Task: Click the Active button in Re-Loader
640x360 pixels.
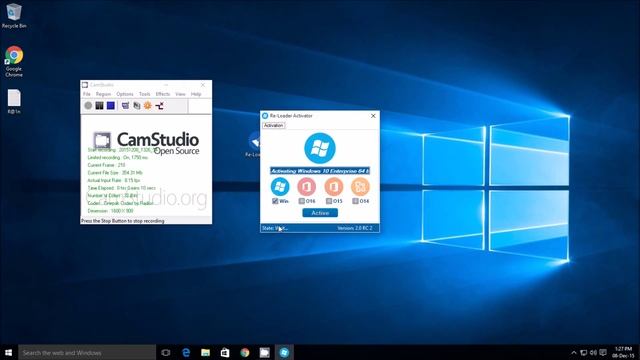Action: point(320,213)
